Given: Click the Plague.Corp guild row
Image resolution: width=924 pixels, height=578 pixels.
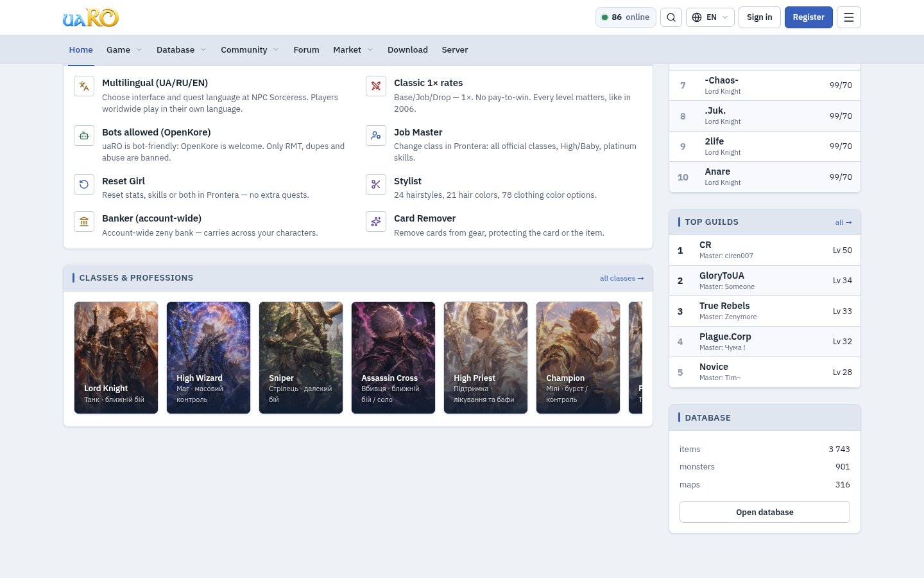Looking at the screenshot, I should pos(765,342).
